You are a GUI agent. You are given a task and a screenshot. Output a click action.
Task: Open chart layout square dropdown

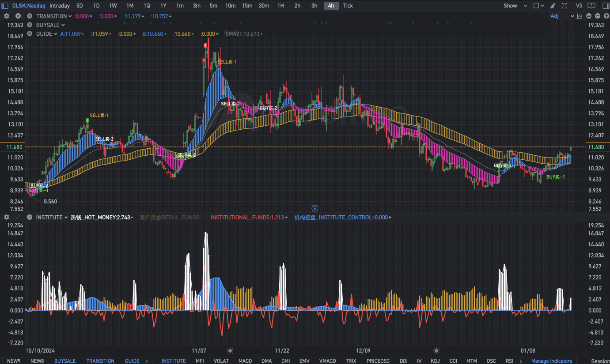coord(539,6)
